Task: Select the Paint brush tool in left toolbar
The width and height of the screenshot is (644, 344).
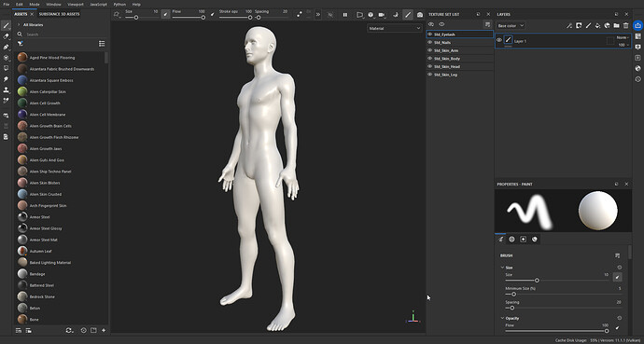Action: coord(6,26)
